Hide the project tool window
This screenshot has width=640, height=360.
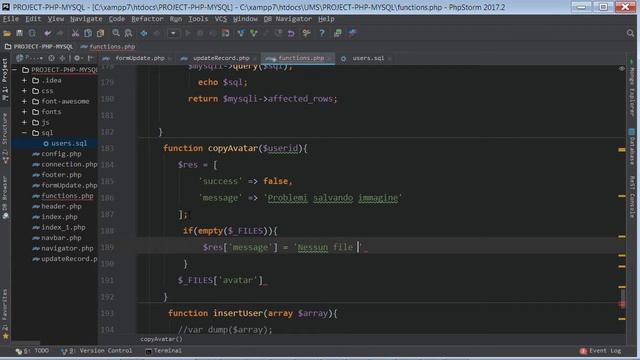coord(91,58)
